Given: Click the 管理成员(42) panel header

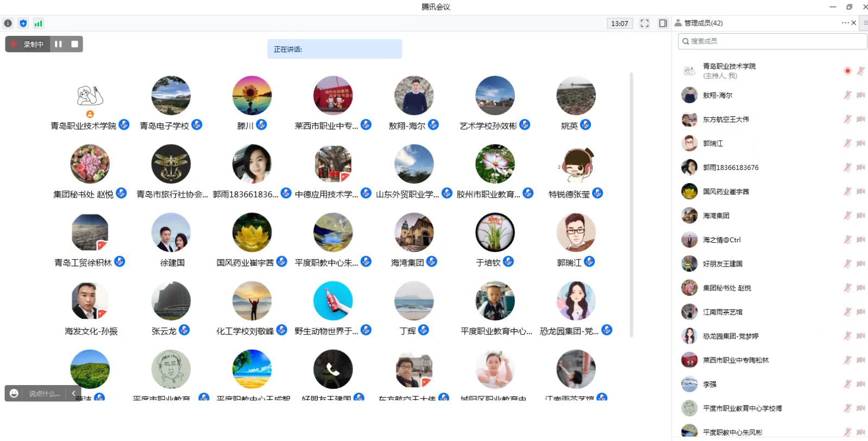Looking at the screenshot, I should [x=703, y=23].
